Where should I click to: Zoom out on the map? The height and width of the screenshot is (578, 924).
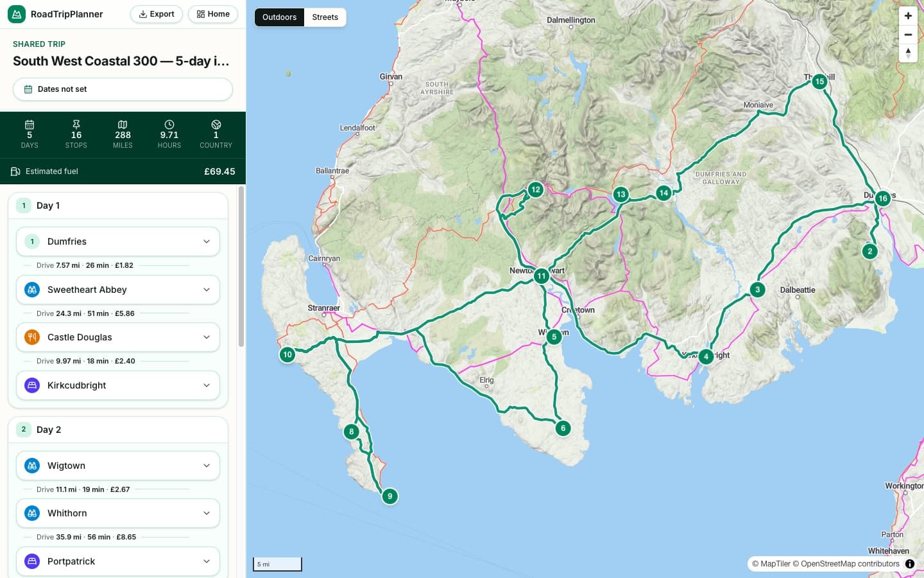[x=908, y=35]
